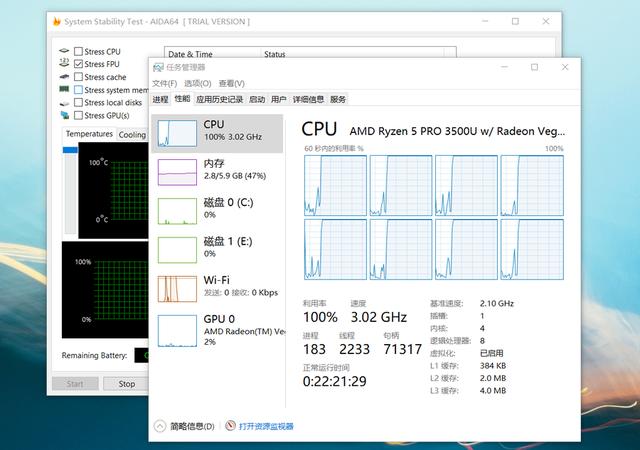Click the Task Manager title bar icon
This screenshot has height=450, width=640.
[158, 67]
